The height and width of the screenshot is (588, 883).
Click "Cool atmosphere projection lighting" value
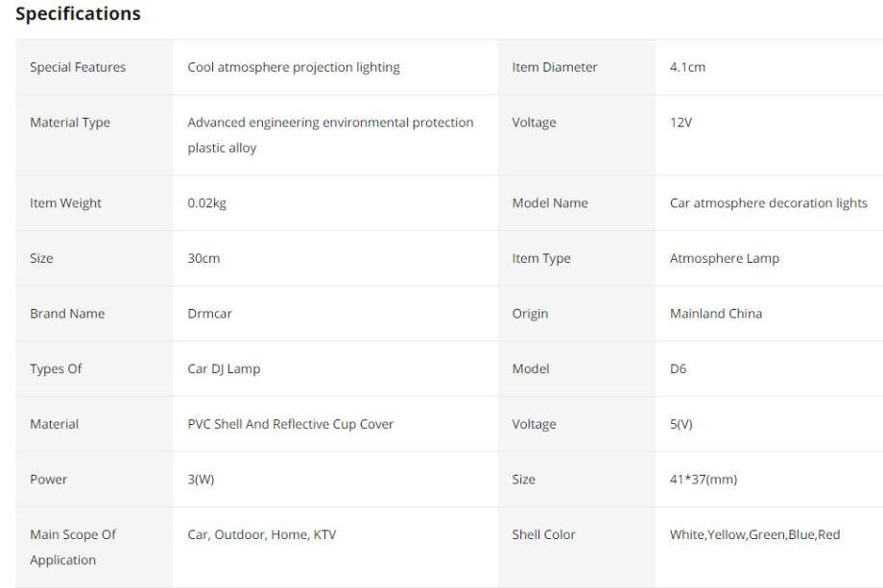point(293,67)
